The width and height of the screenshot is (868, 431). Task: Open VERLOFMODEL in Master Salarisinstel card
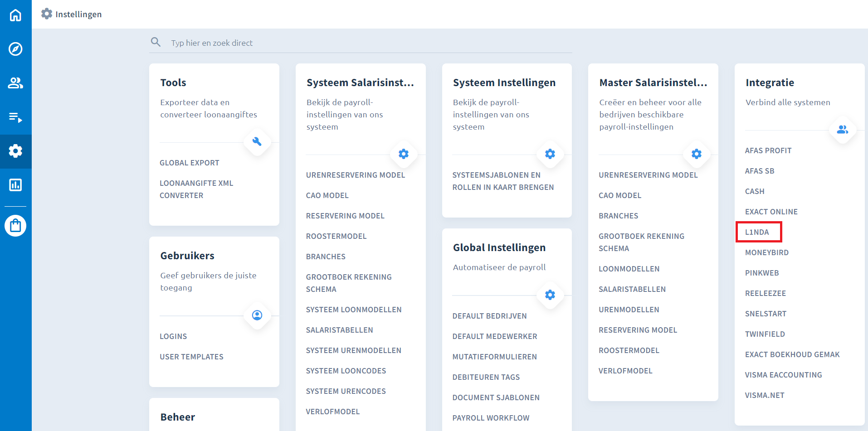coord(626,371)
